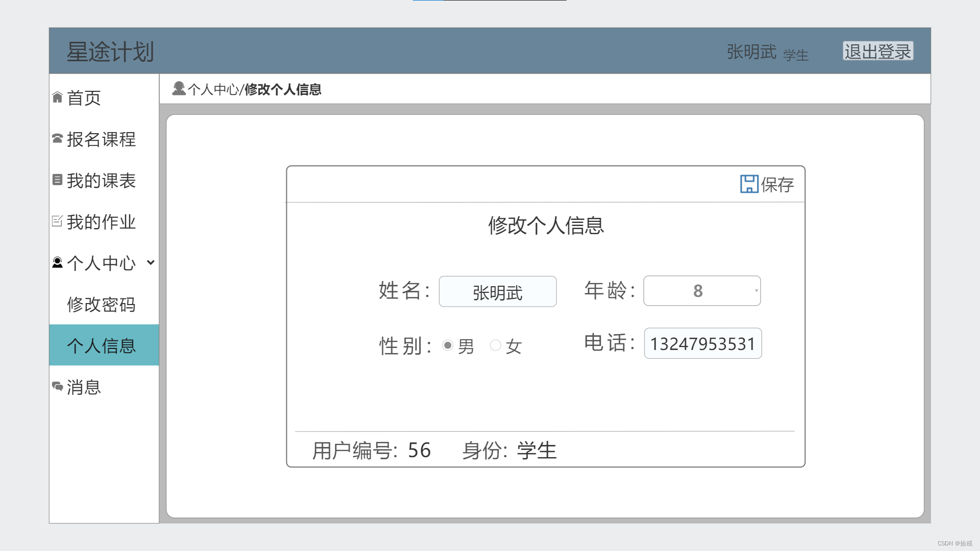
Task: Click the 保存 button text
Action: pos(777,185)
